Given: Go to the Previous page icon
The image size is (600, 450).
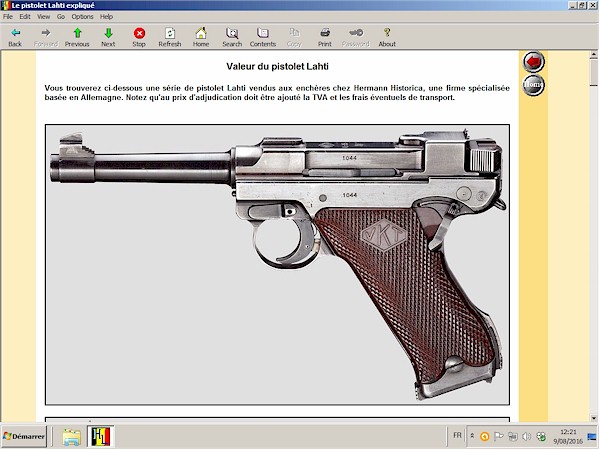Looking at the screenshot, I should 77,33.
